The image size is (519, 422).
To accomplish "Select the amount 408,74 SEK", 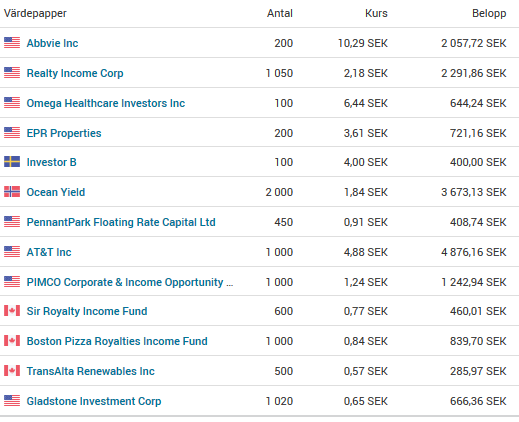I will pos(478,222).
